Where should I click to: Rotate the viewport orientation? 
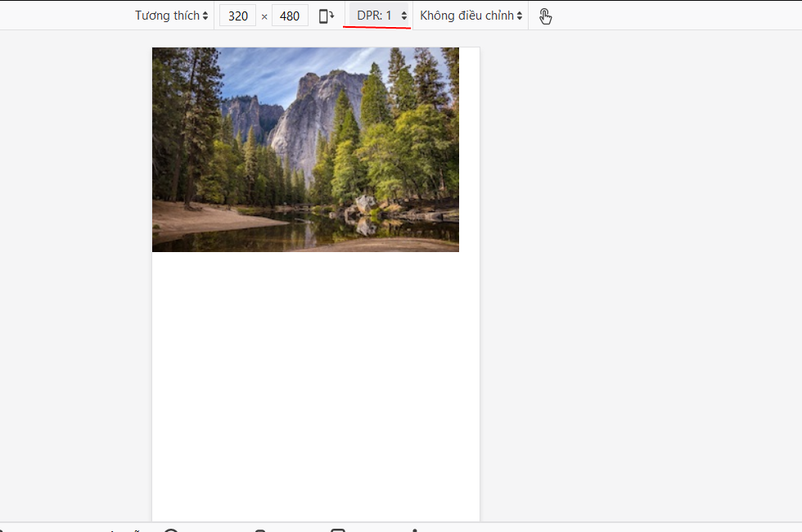coord(327,16)
